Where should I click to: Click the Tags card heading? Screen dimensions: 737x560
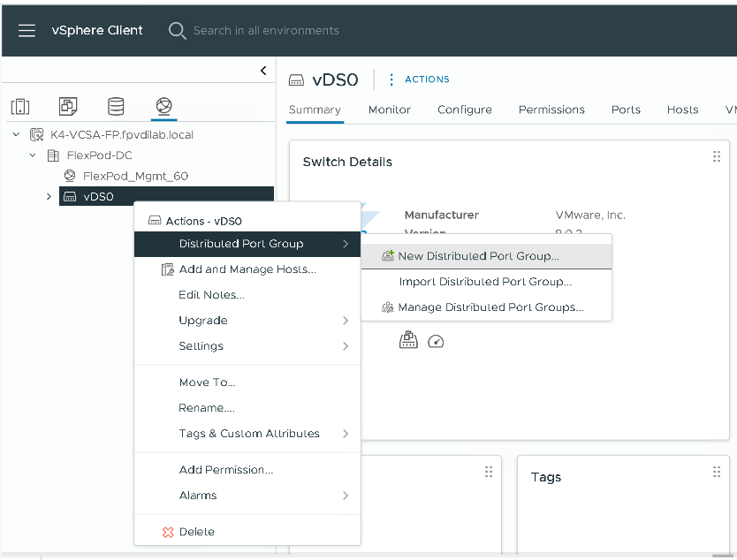tap(546, 477)
